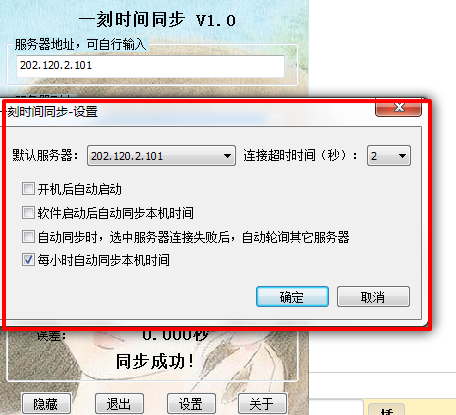Focus the 服务器地址 input field
Image resolution: width=456 pixels, height=415 pixels.
150,66
